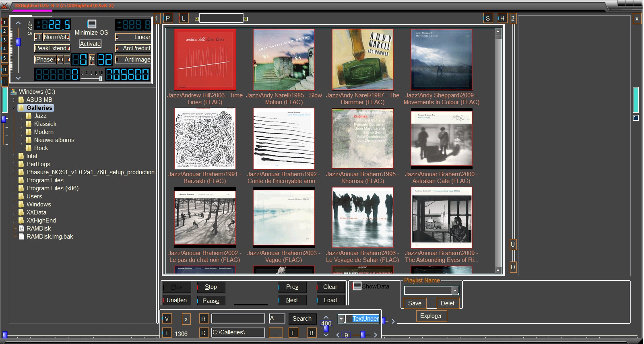
Task: Enable the ShowData checkbox
Action: tap(357, 286)
